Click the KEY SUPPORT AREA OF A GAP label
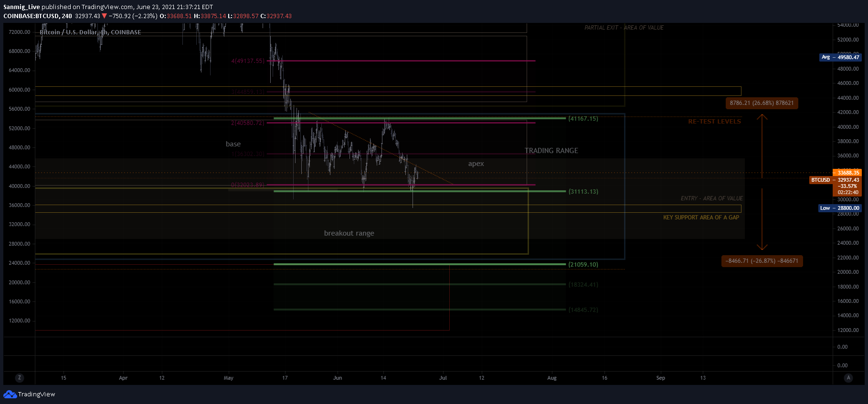868x404 pixels. [701, 218]
